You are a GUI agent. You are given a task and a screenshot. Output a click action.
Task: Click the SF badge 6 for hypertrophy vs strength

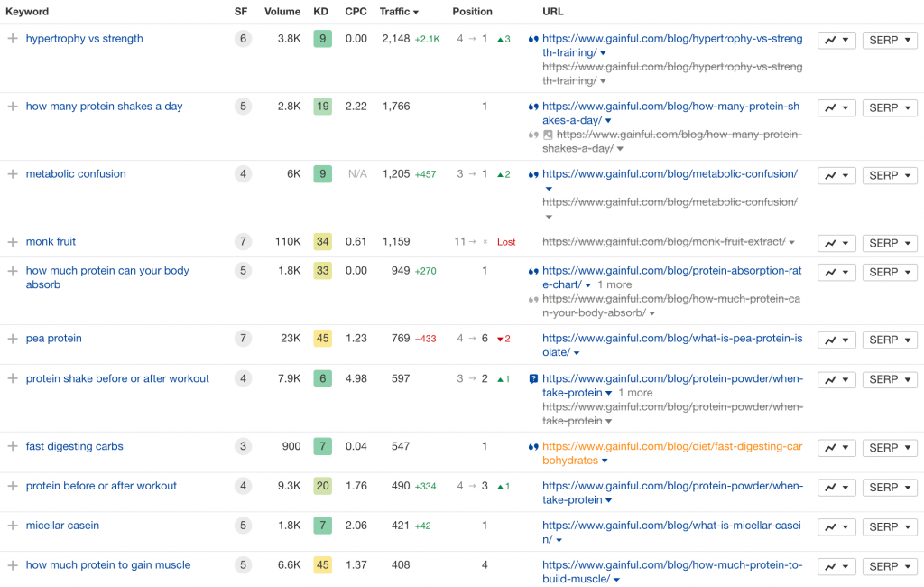pos(243,39)
